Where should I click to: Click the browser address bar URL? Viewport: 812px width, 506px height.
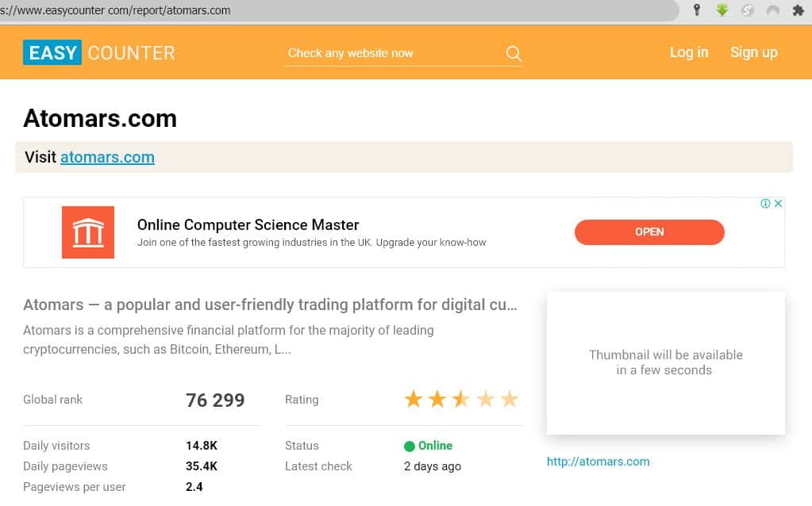317,10
